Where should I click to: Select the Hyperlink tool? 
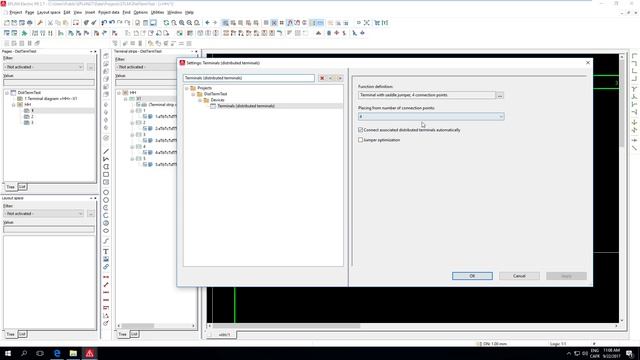(106, 267)
